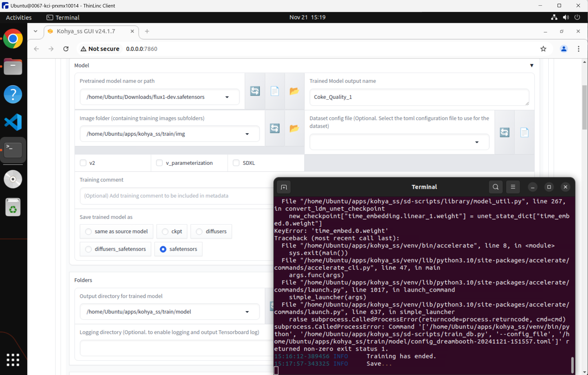Collapse the Model section with its arrow
Image resolution: width=588 pixels, height=375 pixels.
(531, 65)
